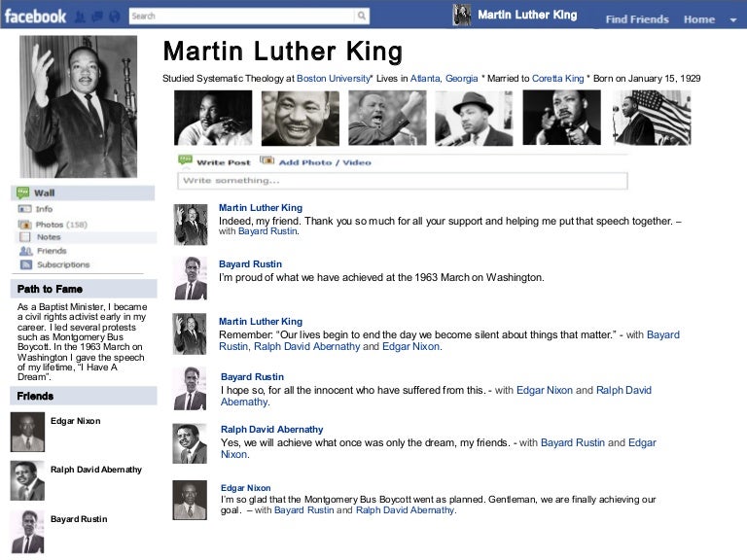Open friend requests icon in the top bar
The width and height of the screenshot is (747, 560).
pyautogui.click(x=82, y=17)
